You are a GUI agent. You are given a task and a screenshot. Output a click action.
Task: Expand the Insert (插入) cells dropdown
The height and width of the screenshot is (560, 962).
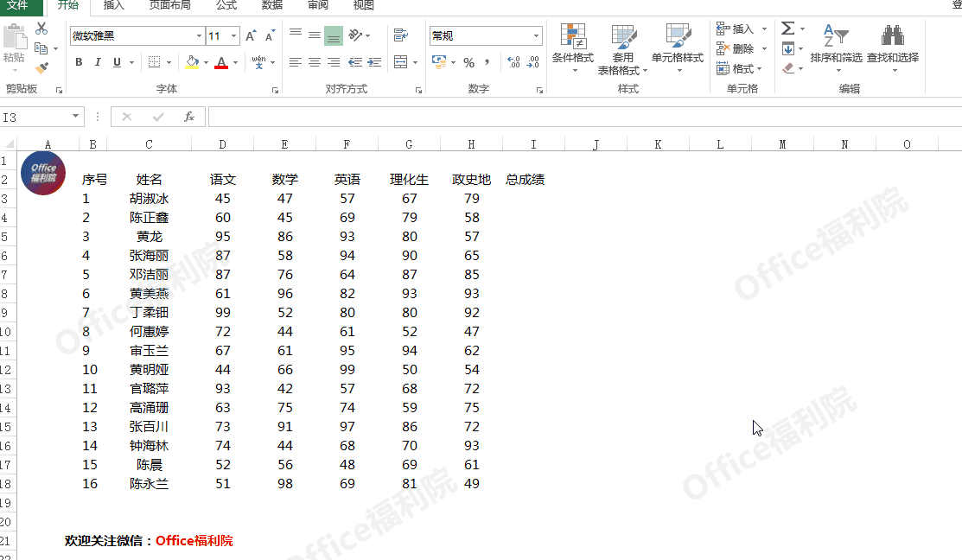pos(764,29)
